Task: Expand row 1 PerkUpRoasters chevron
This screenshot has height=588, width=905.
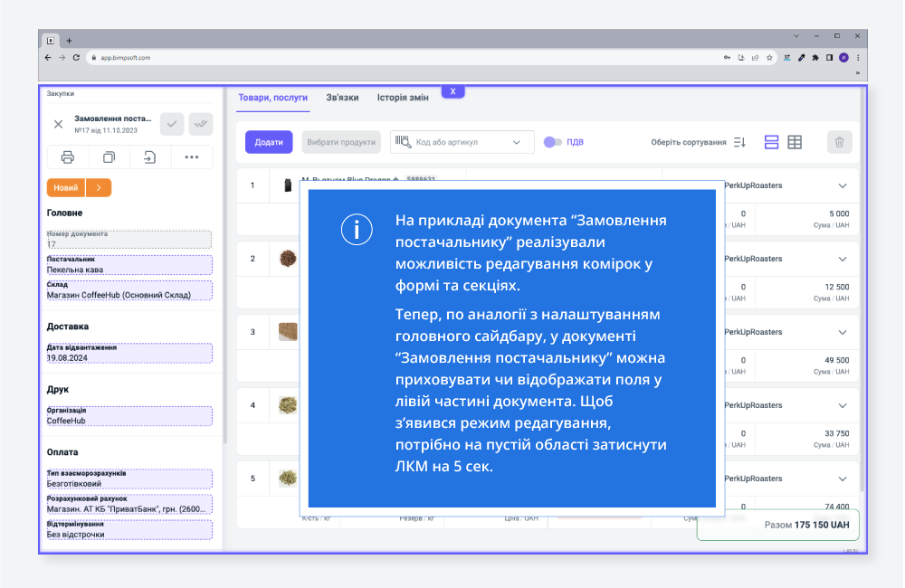Action: (843, 185)
